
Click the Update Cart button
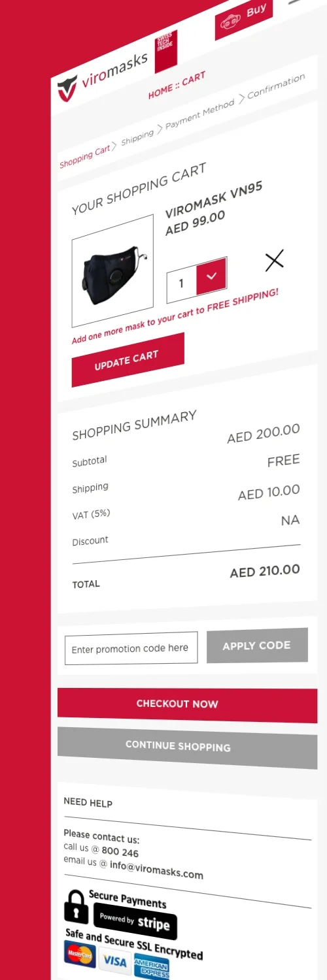point(128,360)
